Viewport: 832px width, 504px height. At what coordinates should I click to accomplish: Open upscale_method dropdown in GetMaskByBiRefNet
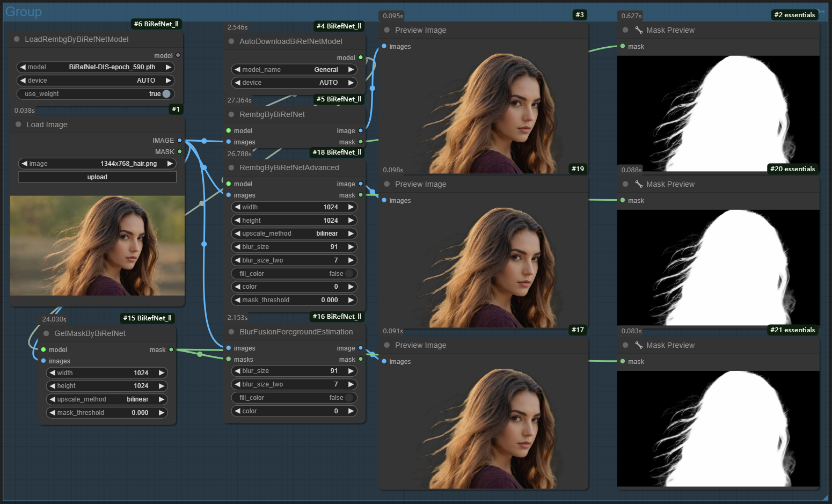(107, 399)
